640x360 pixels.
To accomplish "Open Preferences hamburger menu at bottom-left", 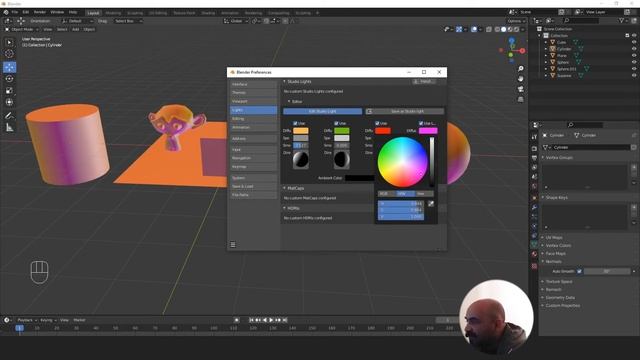I will click(x=233, y=244).
